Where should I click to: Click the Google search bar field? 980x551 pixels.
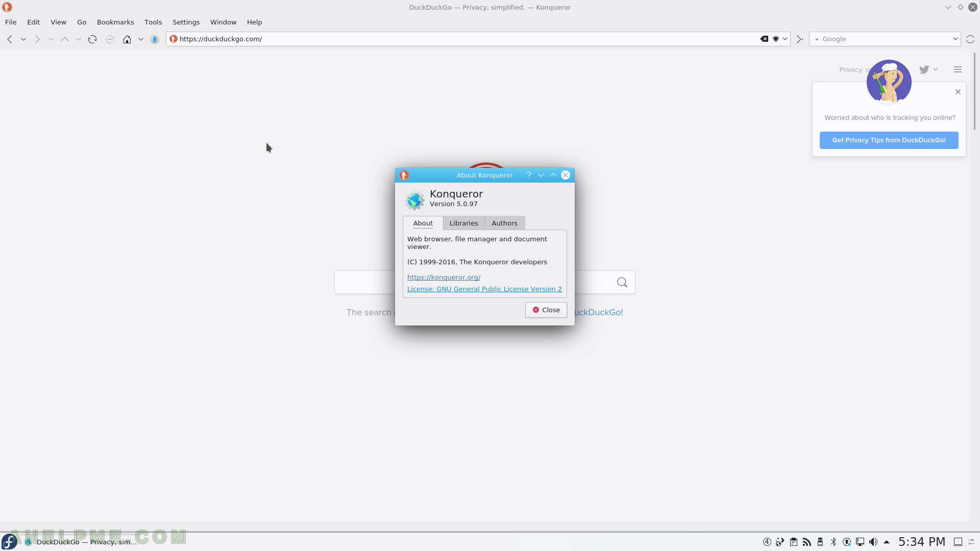pyautogui.click(x=886, y=39)
